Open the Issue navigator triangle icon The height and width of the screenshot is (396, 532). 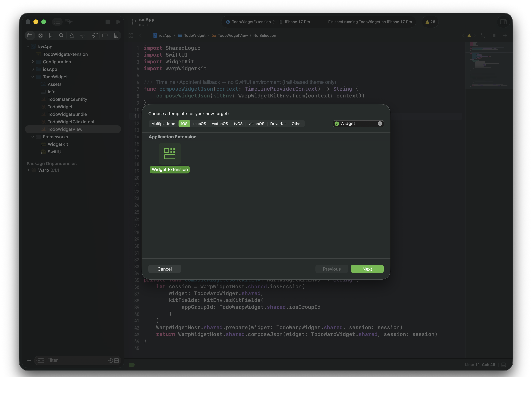[x=72, y=35]
